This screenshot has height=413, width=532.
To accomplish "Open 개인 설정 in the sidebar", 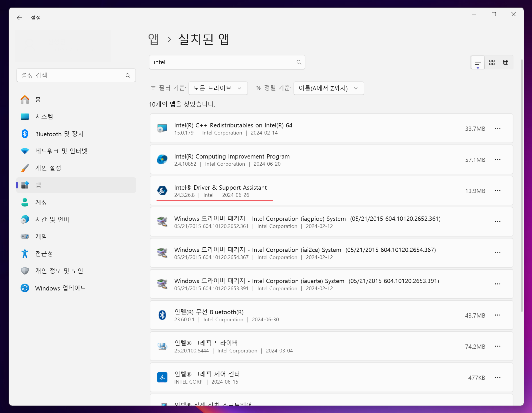I will click(76, 168).
